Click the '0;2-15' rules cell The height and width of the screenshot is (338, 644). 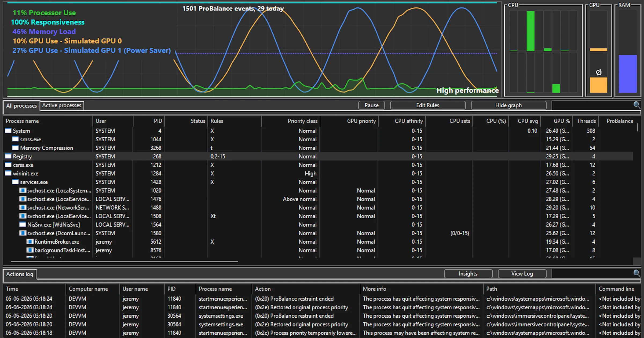(x=218, y=156)
